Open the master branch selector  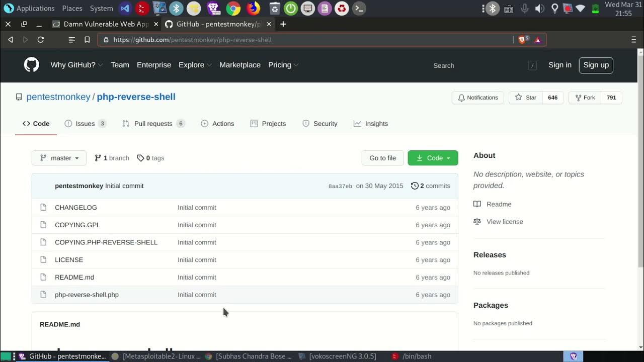pyautogui.click(x=59, y=158)
